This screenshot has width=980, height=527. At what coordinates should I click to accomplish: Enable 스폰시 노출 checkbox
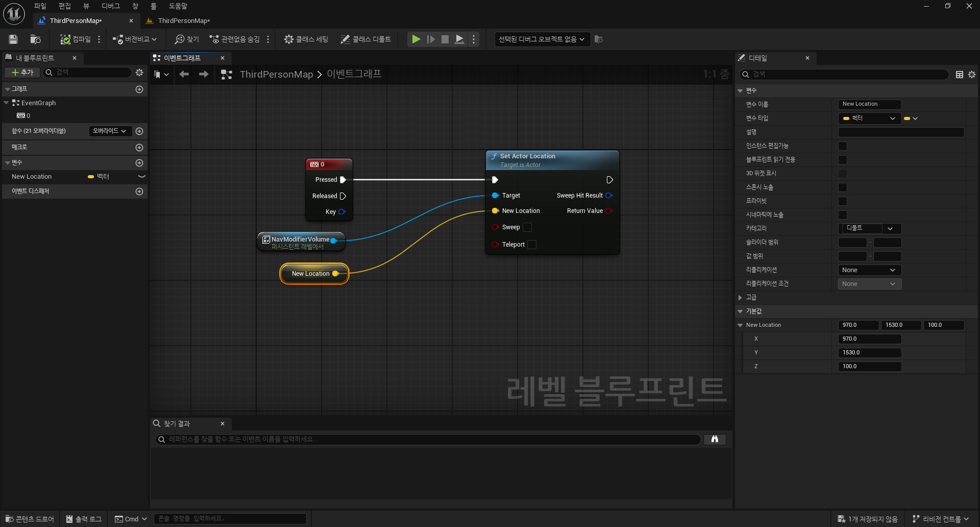[843, 187]
